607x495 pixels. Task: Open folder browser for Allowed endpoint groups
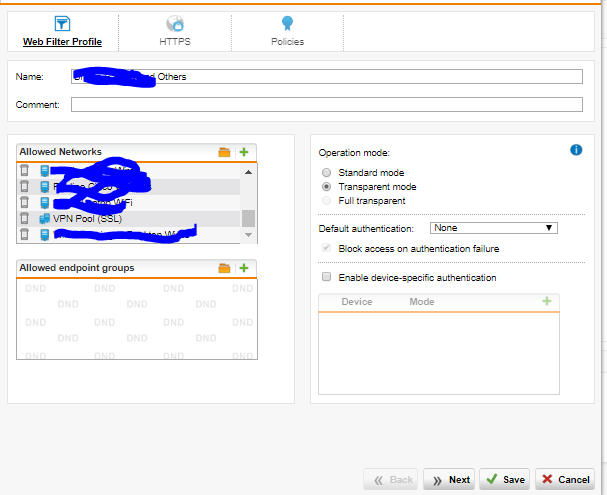click(225, 268)
